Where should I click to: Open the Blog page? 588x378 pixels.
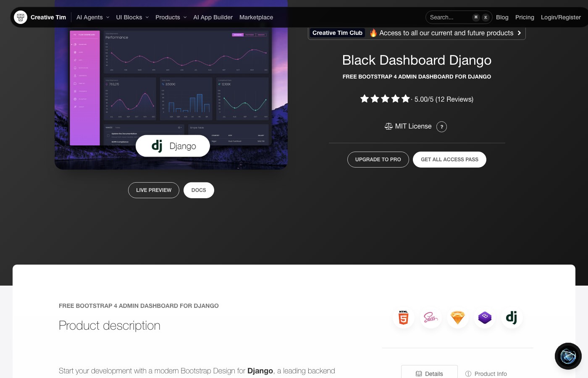click(x=502, y=17)
